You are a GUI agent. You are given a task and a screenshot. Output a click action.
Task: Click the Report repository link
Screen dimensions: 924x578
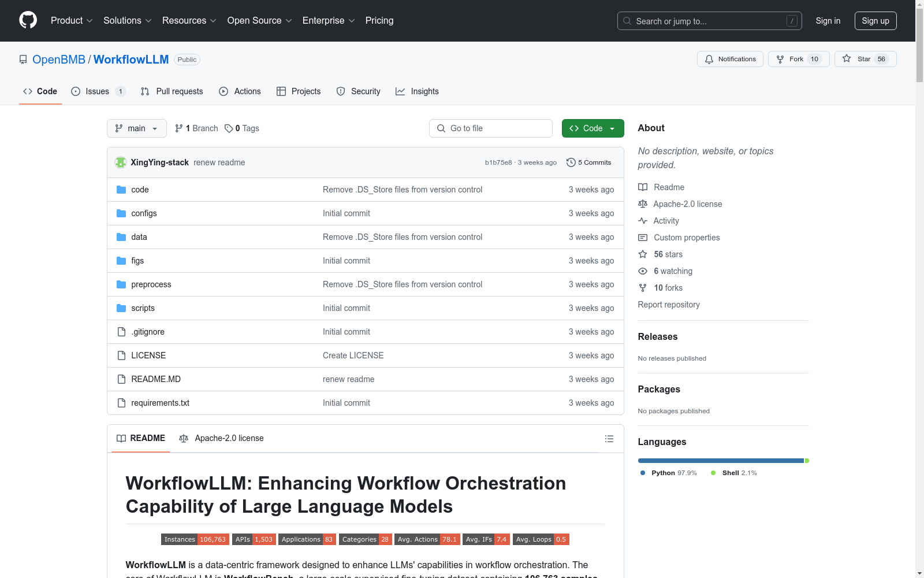(669, 305)
